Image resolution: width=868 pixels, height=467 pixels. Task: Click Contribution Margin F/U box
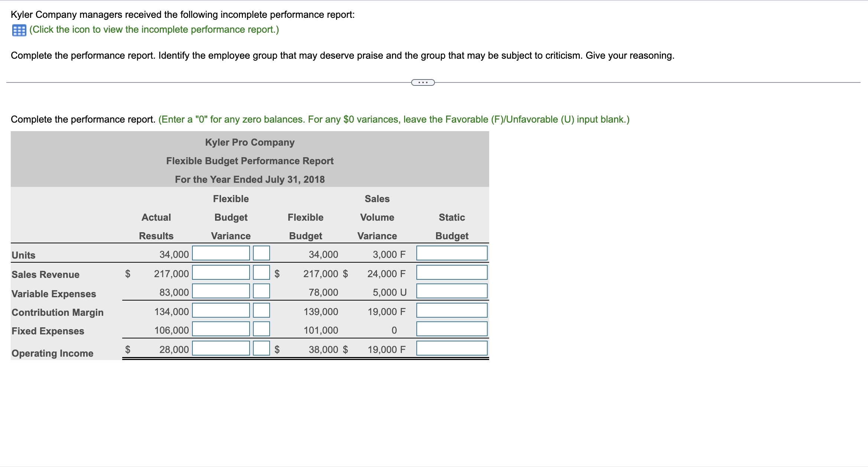tap(261, 311)
